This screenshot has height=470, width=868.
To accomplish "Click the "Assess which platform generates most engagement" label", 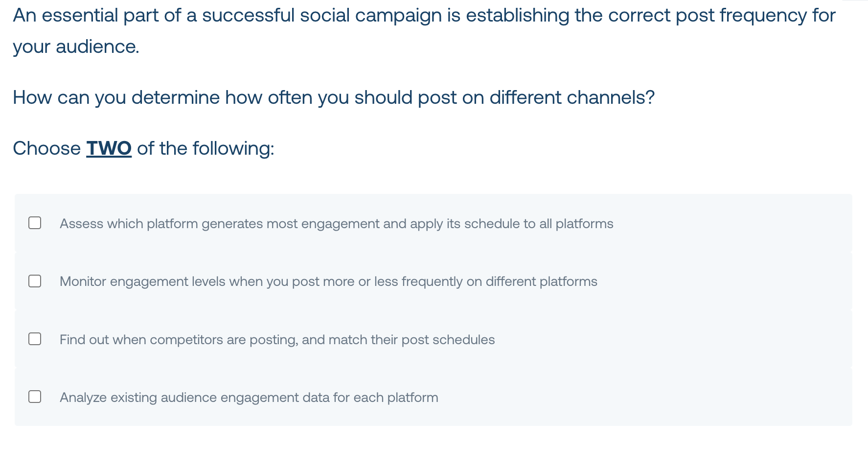I will (336, 224).
